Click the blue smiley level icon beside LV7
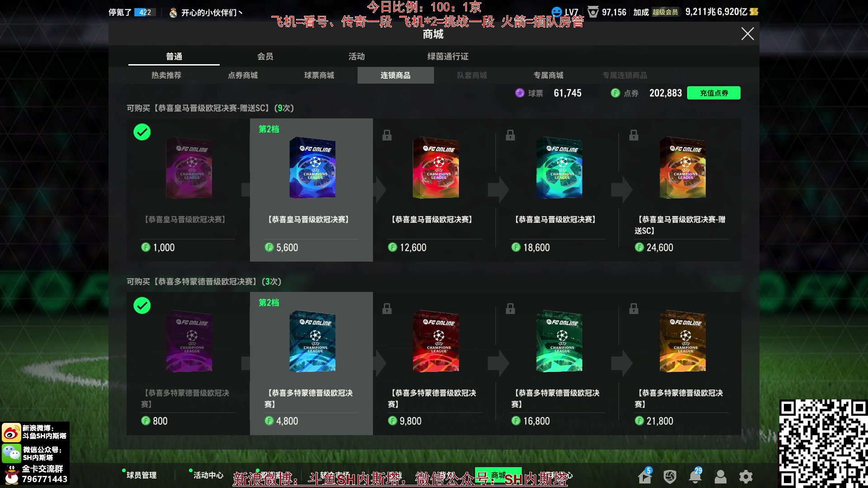Viewport: 868px width, 488px height. point(557,12)
